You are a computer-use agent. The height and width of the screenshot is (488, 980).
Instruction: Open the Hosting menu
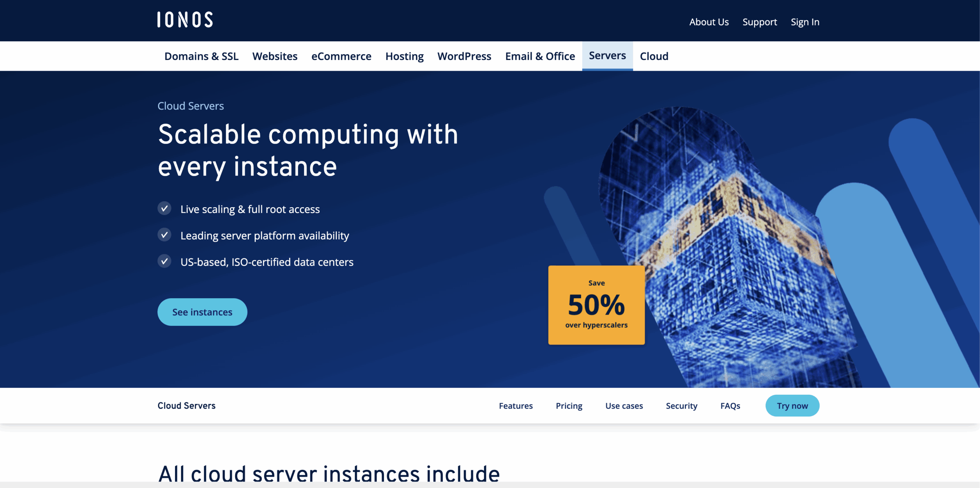[404, 56]
